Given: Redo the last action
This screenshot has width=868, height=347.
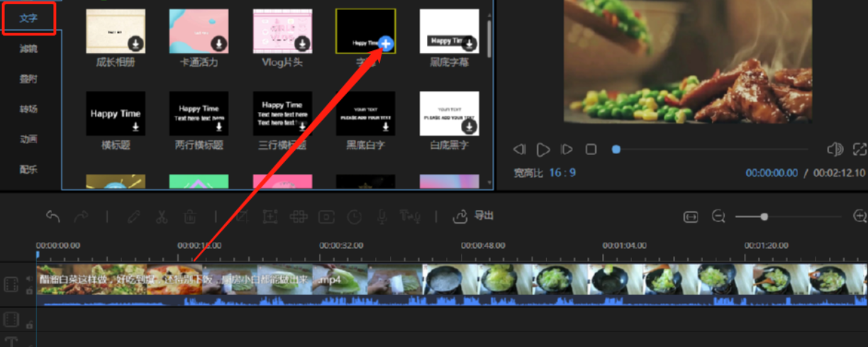Looking at the screenshot, I should (x=81, y=216).
